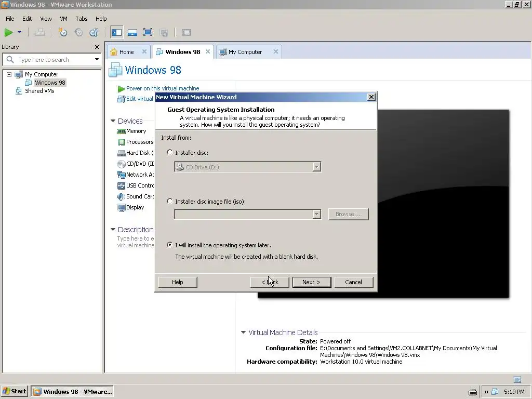The width and height of the screenshot is (532, 399).
Task: Close the New Virtual Machine Wizard dialog
Action: tap(371, 97)
